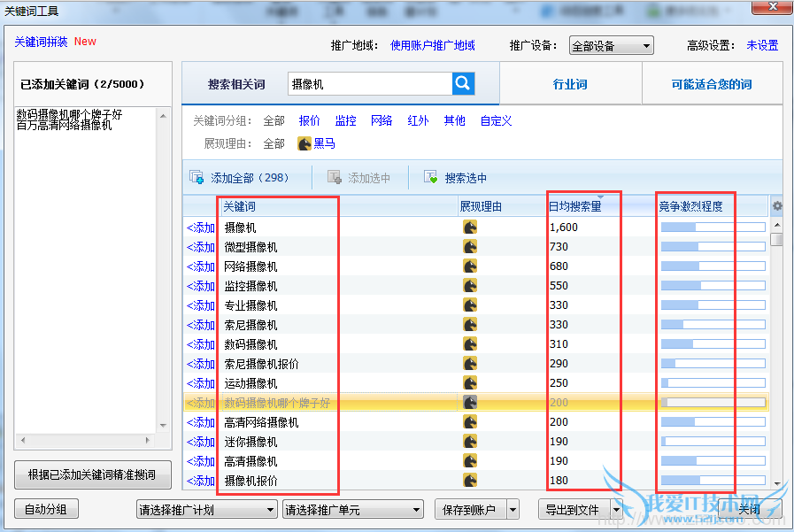Open 保存到账户 dropdown arrow
Viewport: 794px width, 532px height.
(x=513, y=510)
